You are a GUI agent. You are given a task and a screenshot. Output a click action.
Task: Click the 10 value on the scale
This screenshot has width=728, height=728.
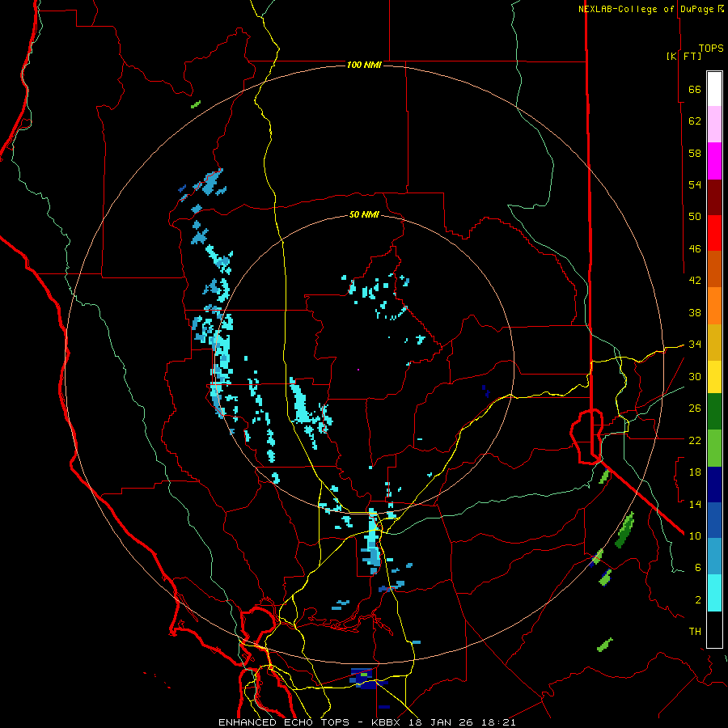tap(695, 535)
